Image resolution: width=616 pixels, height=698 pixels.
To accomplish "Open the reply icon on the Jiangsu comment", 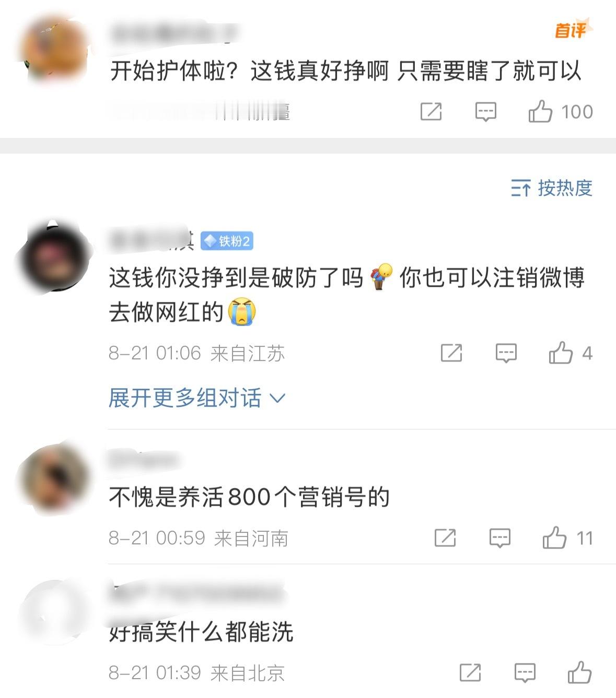I will [506, 353].
